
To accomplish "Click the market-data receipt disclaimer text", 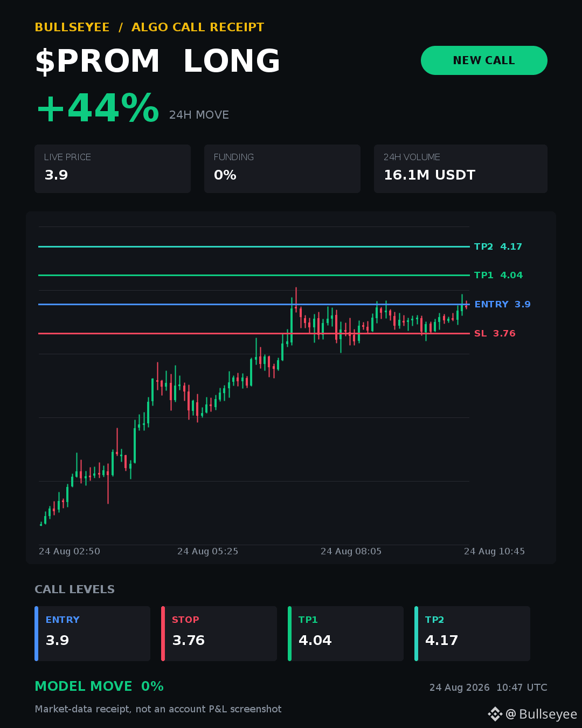I will [158, 709].
